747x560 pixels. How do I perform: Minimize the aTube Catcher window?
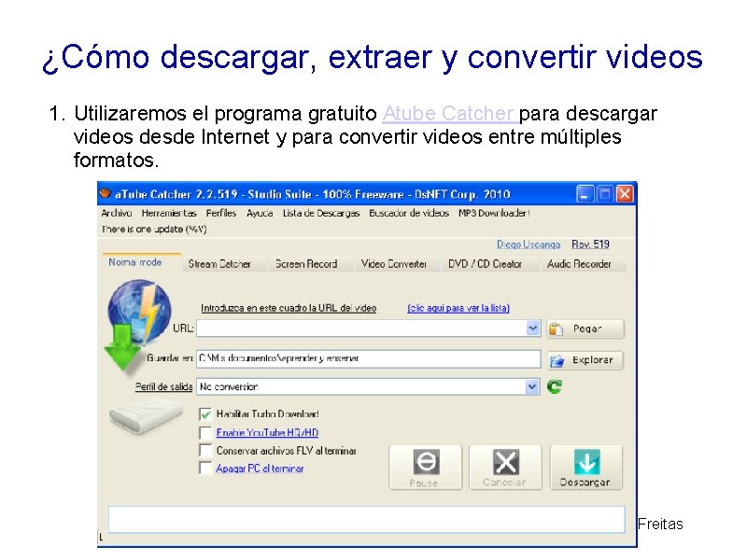[x=585, y=194]
